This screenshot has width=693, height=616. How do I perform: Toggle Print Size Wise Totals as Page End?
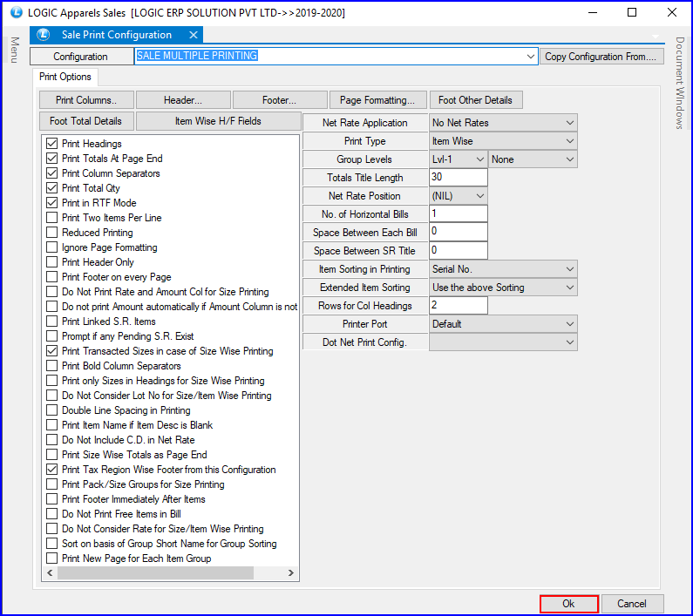(52, 455)
